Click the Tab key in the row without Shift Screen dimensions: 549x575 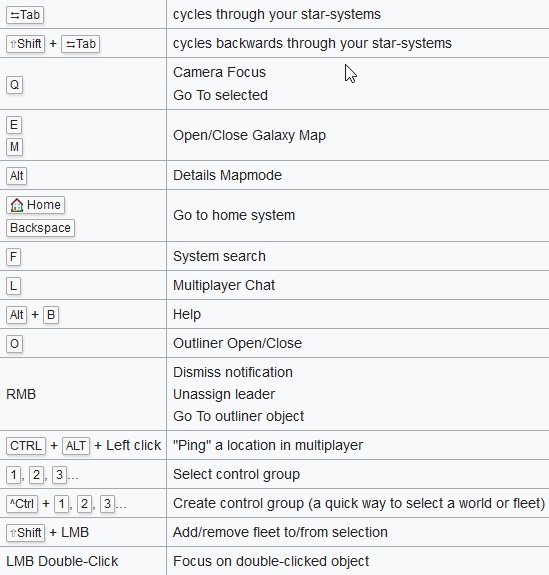[25, 15]
